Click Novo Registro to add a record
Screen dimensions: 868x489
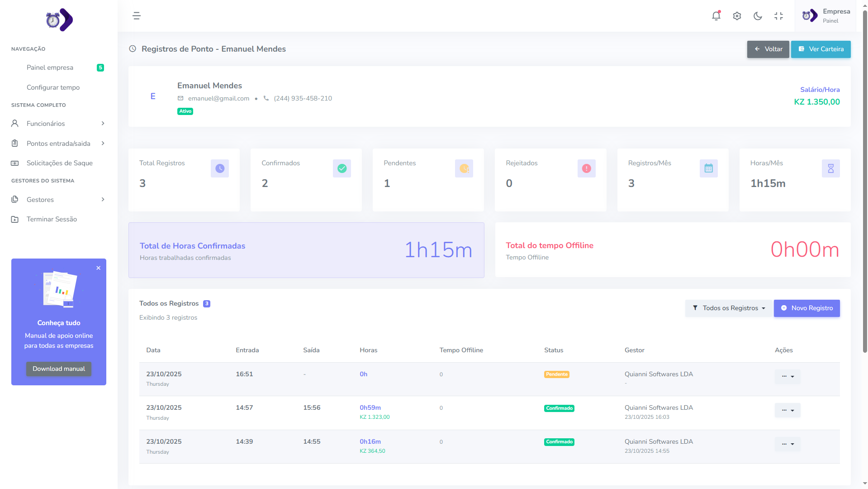[806, 308]
